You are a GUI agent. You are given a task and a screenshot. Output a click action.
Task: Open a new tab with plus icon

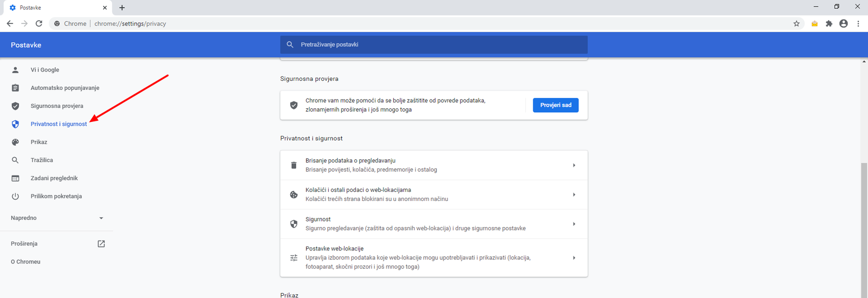(x=122, y=8)
